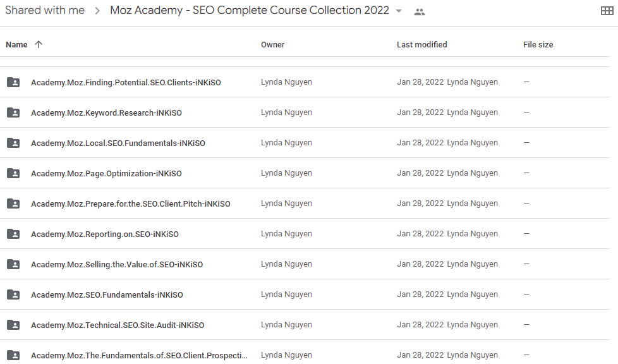The height and width of the screenshot is (364, 618).
Task: Go back to Shared with me
Action: 45,10
